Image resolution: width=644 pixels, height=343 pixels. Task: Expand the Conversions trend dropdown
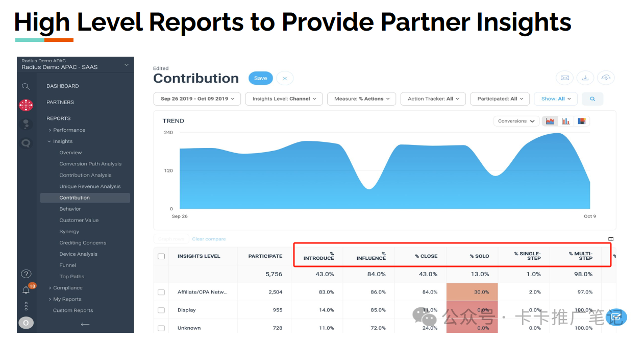(x=516, y=121)
